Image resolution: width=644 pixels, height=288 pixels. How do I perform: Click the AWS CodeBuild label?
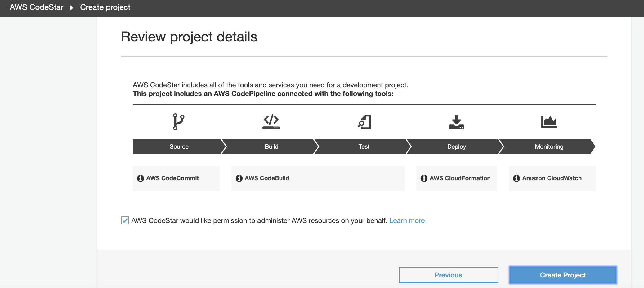tap(267, 178)
